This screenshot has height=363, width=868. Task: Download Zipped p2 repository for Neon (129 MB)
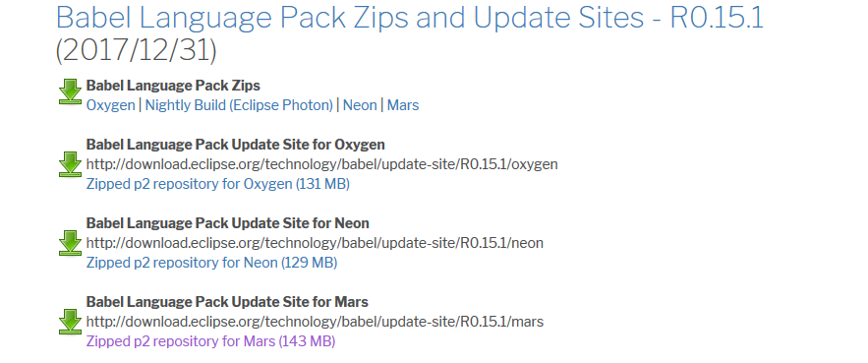click(x=212, y=263)
